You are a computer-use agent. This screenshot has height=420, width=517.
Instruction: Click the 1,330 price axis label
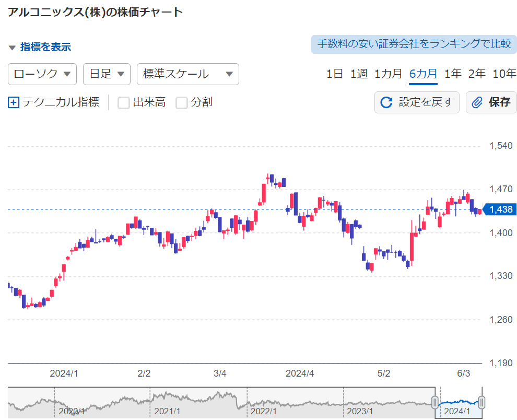[501, 276]
